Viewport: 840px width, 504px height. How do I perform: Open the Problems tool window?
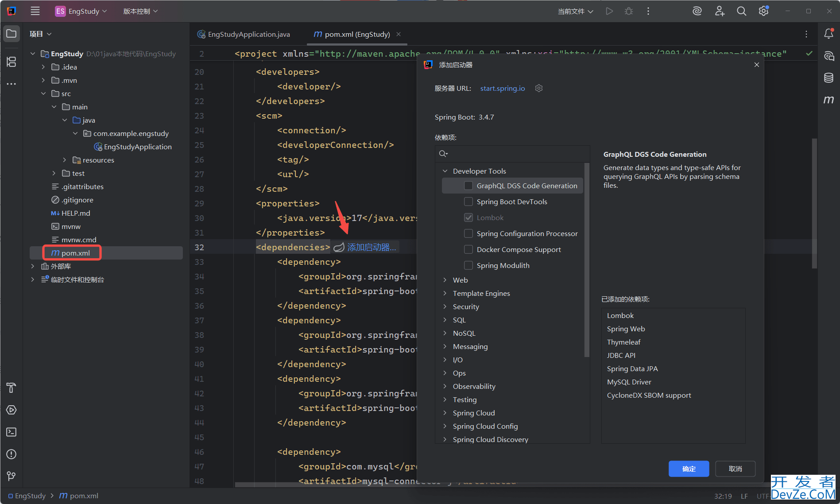click(12, 454)
